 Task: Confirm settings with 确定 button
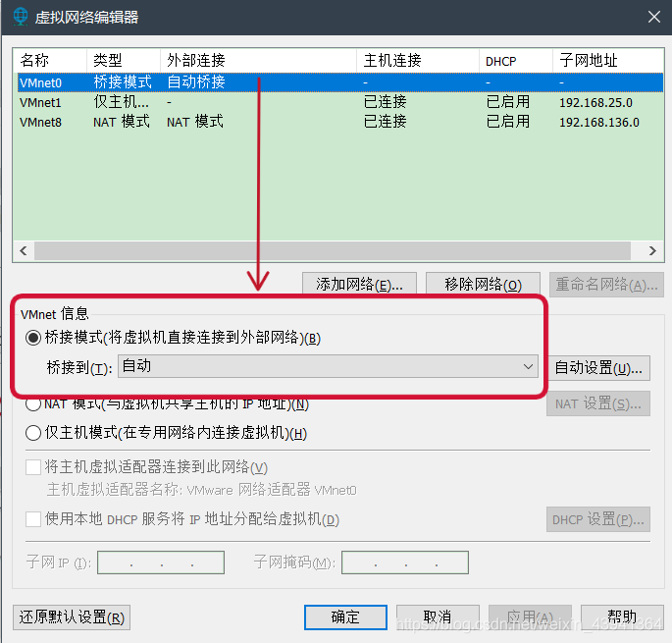point(345,617)
